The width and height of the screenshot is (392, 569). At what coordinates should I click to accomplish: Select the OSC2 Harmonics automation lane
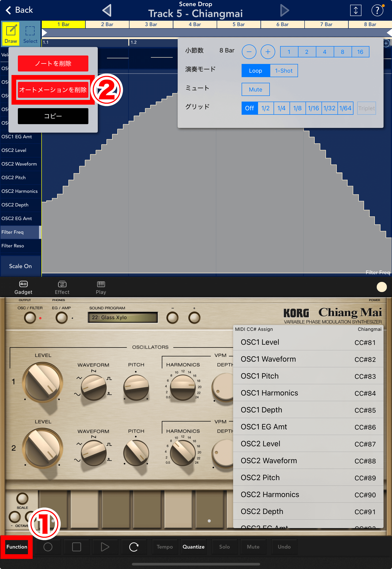point(20,191)
